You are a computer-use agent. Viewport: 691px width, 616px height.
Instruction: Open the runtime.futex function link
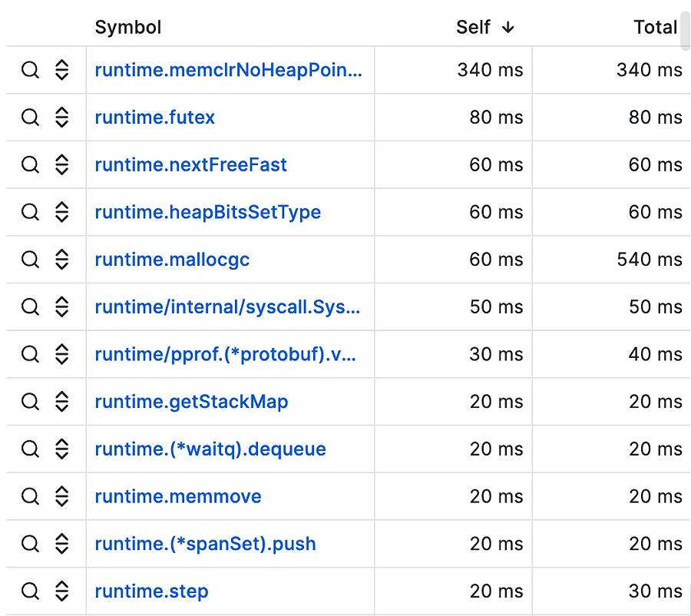click(154, 118)
